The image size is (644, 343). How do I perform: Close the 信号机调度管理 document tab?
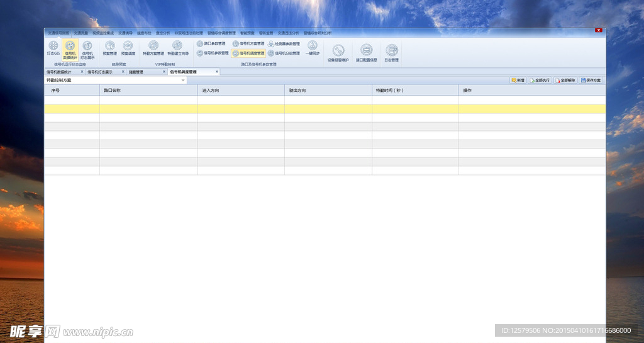tap(217, 72)
